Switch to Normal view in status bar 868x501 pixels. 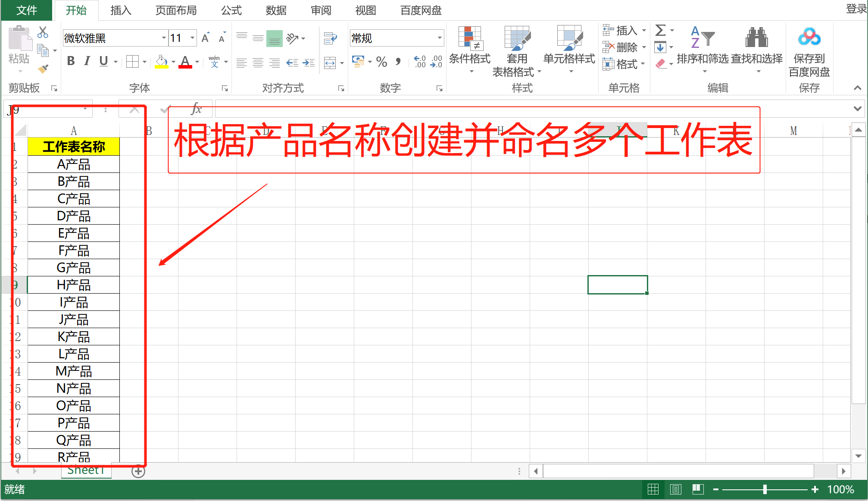click(x=653, y=489)
